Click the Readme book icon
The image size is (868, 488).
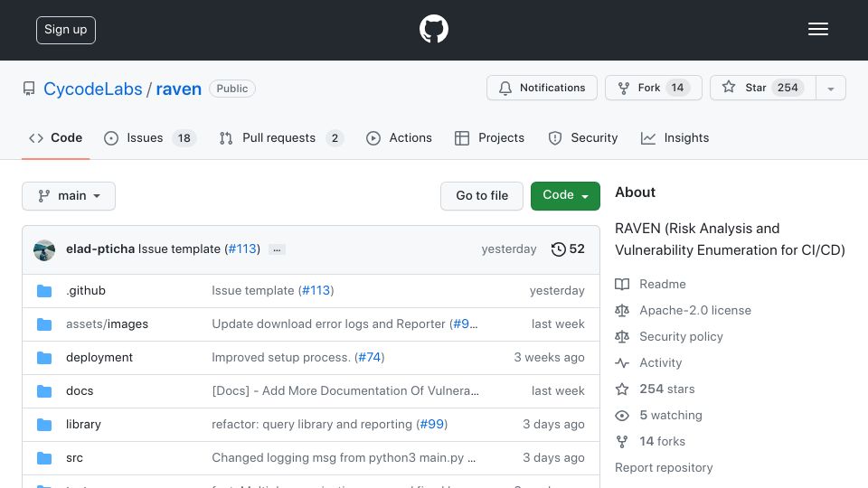622,285
